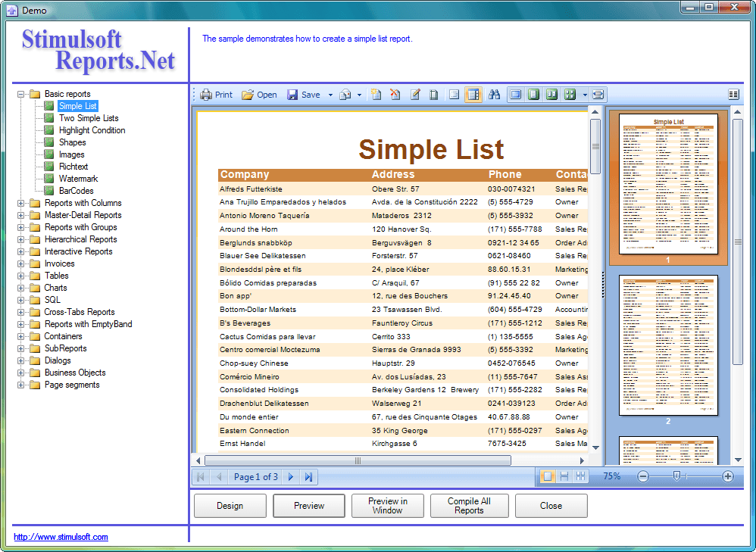This screenshot has width=756, height=552.
Task: Expand the Reports with Columns folder
Action: (x=20, y=203)
